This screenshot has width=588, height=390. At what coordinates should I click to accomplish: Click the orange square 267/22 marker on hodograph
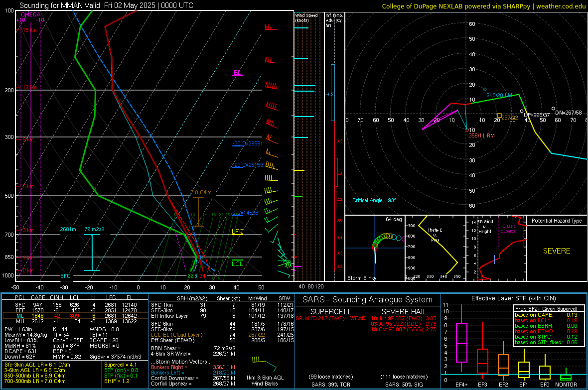[499, 116]
